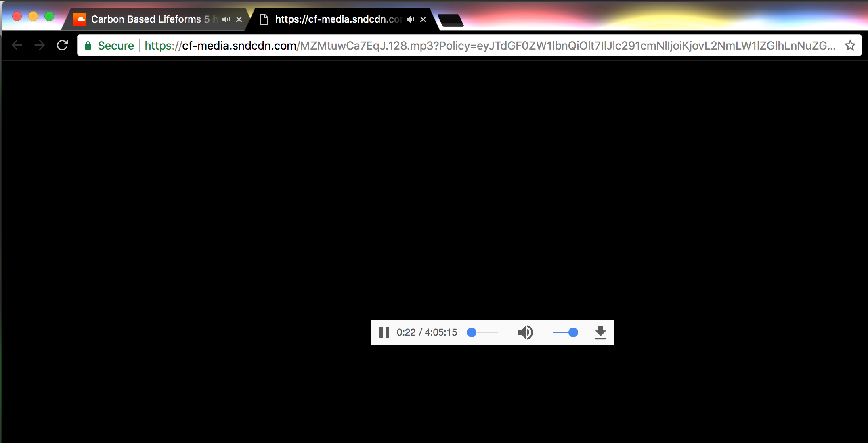Click the SoundCloud favicon on first tab
This screenshot has height=443, width=868.
(x=80, y=19)
